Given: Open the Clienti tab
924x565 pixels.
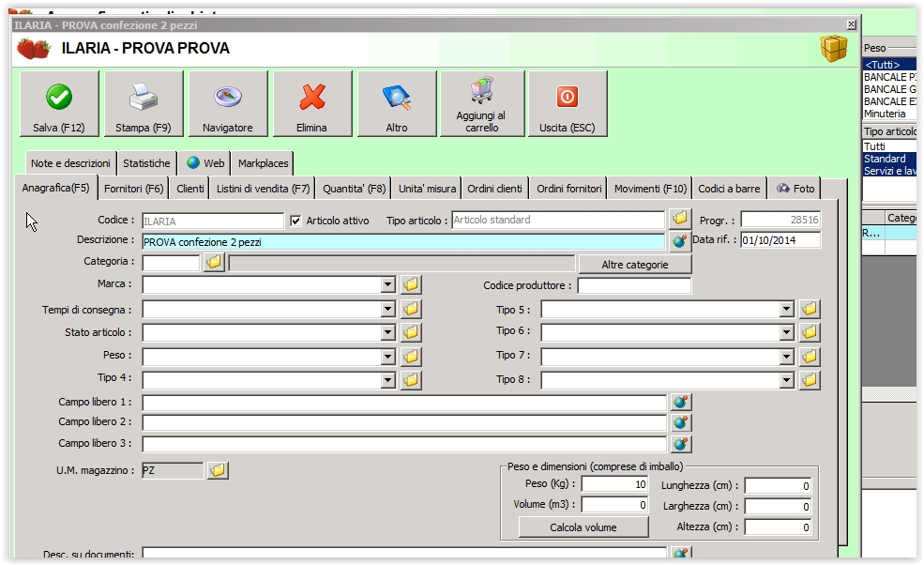Looking at the screenshot, I should pyautogui.click(x=189, y=189).
